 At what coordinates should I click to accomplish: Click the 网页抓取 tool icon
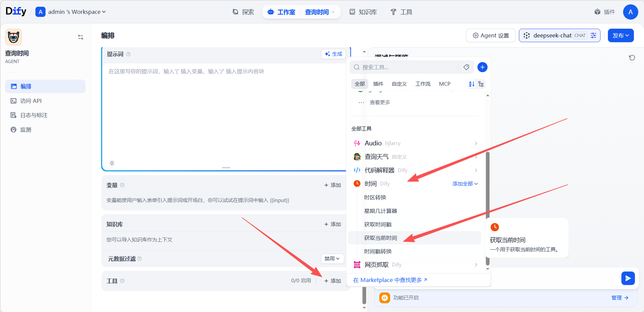point(357,265)
